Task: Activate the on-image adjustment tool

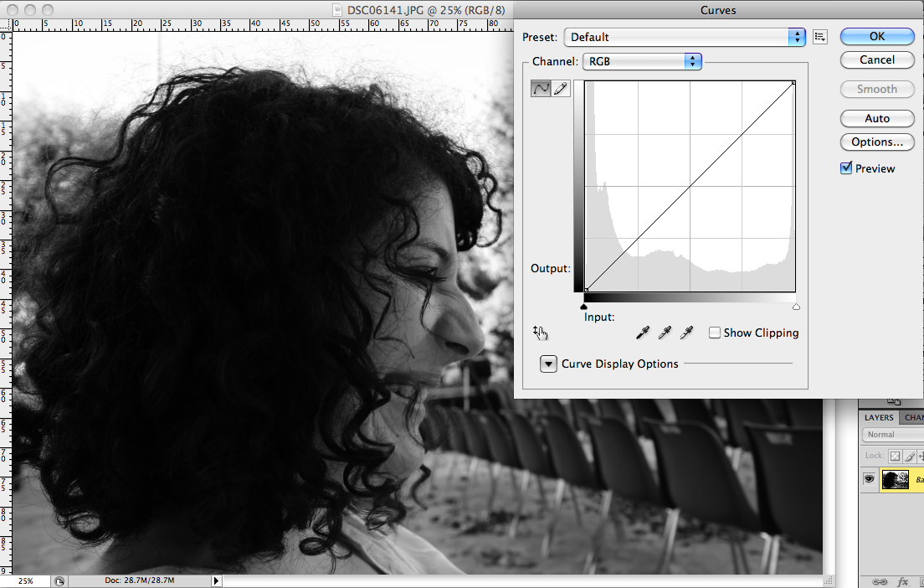Action: click(540, 333)
